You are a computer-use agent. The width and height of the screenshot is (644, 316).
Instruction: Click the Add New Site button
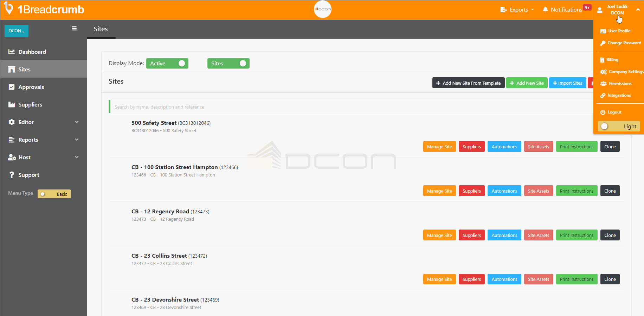point(527,83)
